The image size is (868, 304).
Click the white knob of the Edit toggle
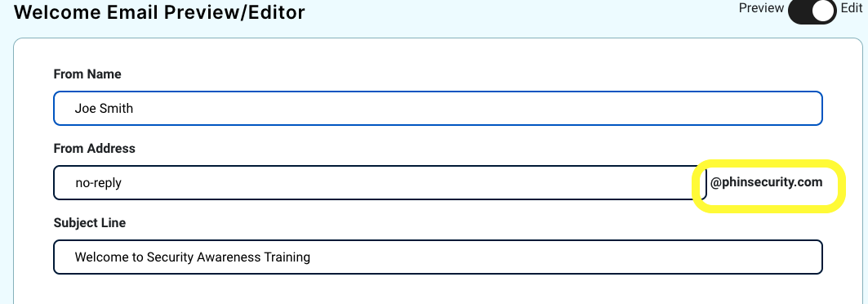(824, 11)
